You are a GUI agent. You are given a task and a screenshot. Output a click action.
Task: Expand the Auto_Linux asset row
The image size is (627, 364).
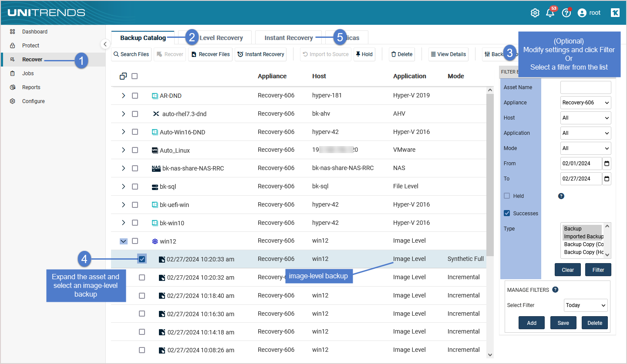pos(123,150)
